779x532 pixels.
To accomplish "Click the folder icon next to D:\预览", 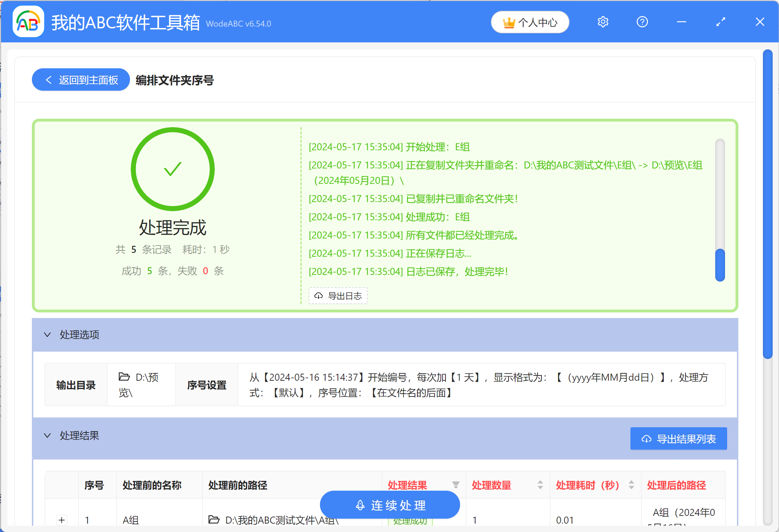I will [124, 376].
